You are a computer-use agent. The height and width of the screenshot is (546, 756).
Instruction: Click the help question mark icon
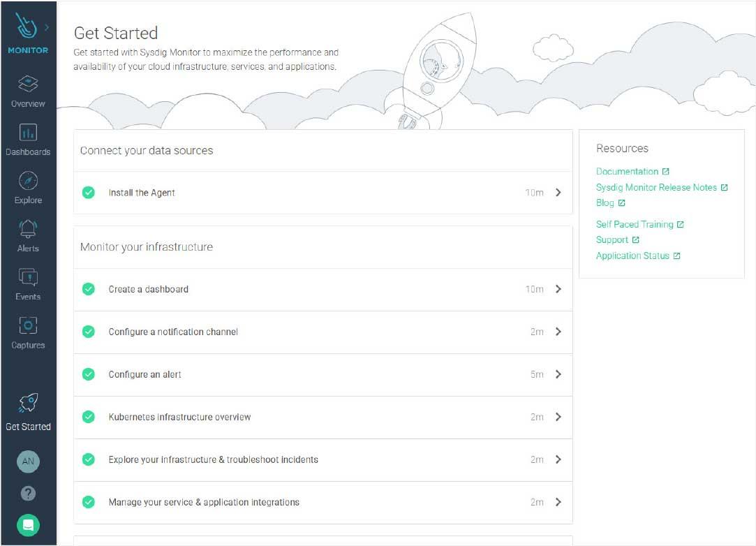point(28,493)
